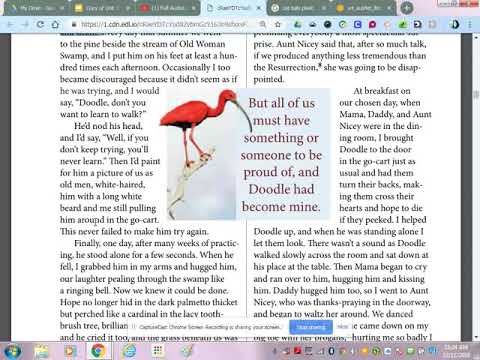
Task: Switch to the last yellow-icon tab
Action: point(364,8)
